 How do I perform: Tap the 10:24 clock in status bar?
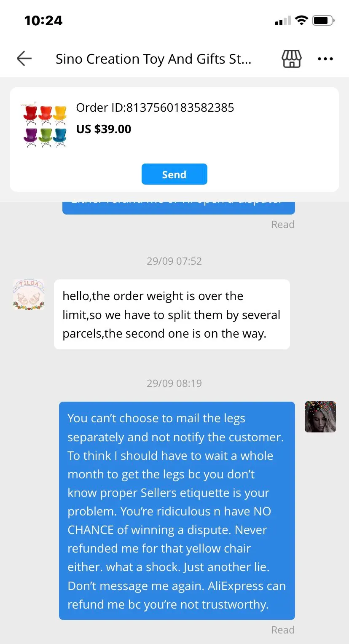(43, 21)
